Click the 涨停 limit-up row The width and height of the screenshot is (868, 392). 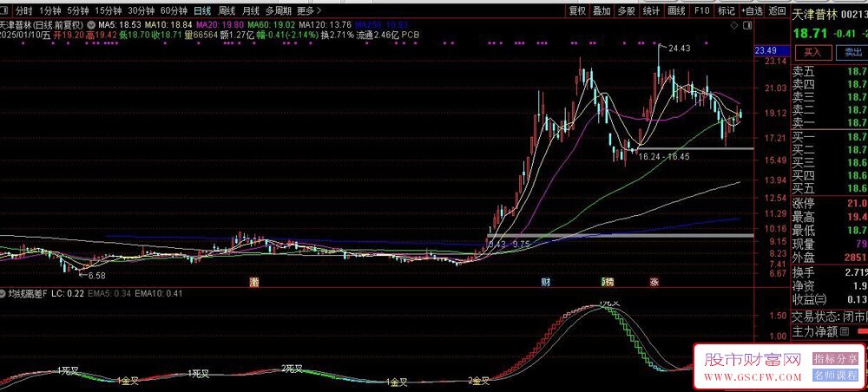(x=830, y=203)
